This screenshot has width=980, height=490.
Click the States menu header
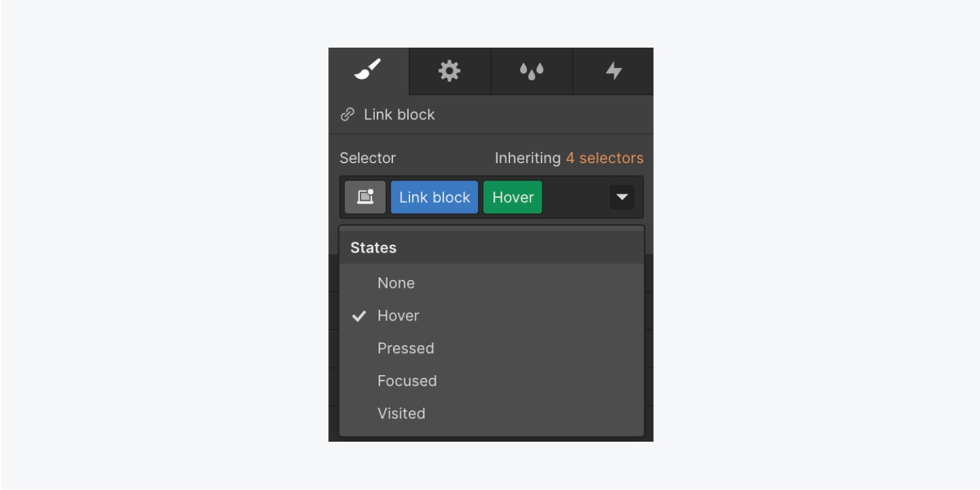pos(373,248)
